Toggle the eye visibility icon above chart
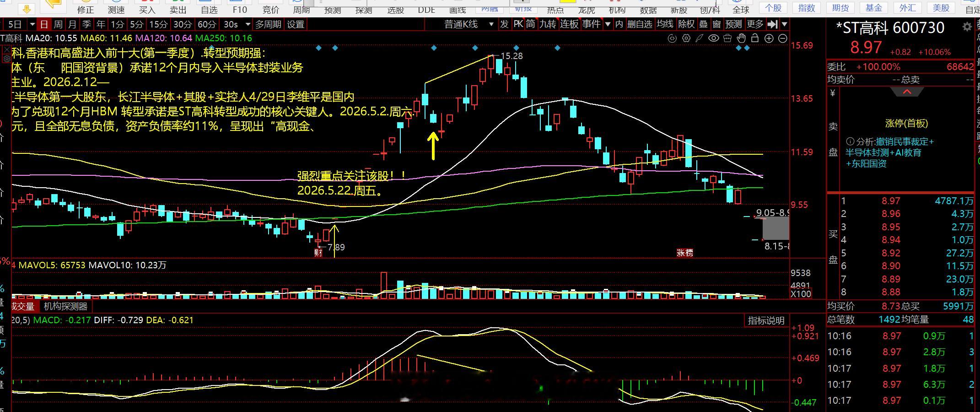Image resolution: width=980 pixels, height=412 pixels. pyautogui.click(x=714, y=38)
